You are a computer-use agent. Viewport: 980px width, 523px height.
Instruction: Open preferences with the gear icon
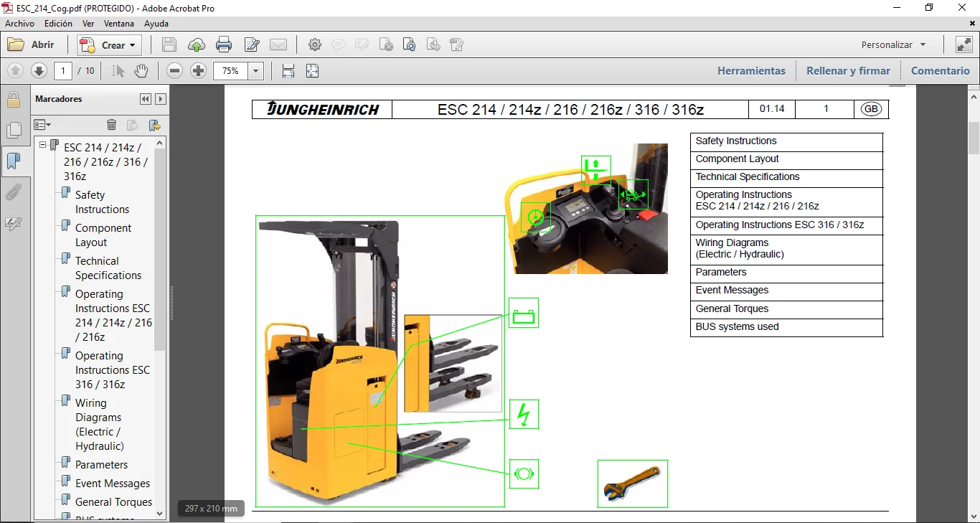[315, 45]
